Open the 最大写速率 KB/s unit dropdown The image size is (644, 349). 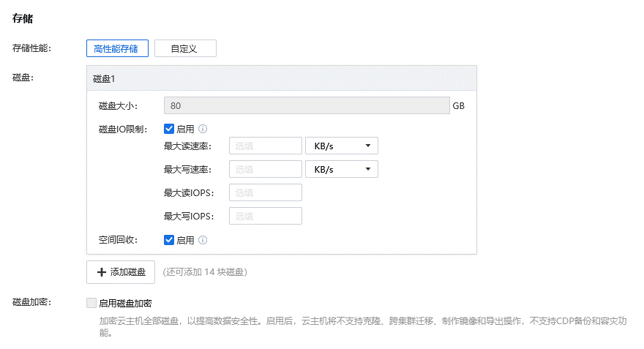tap(341, 169)
